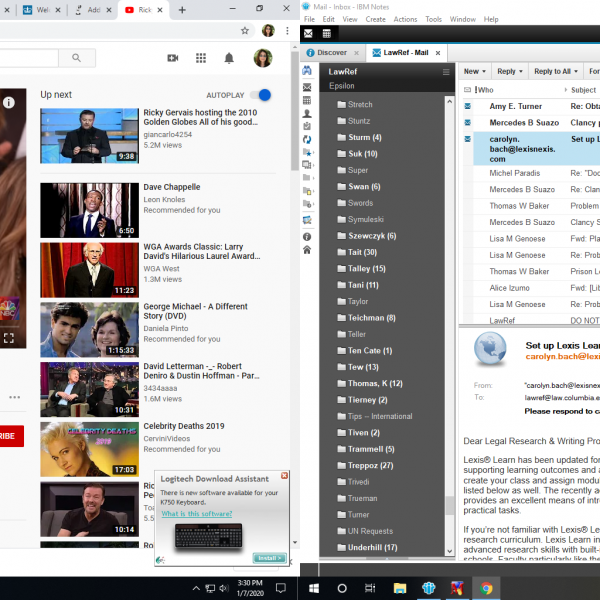600x600 pixels.
Task: Select the Michel Paradis email
Action: 531,173
